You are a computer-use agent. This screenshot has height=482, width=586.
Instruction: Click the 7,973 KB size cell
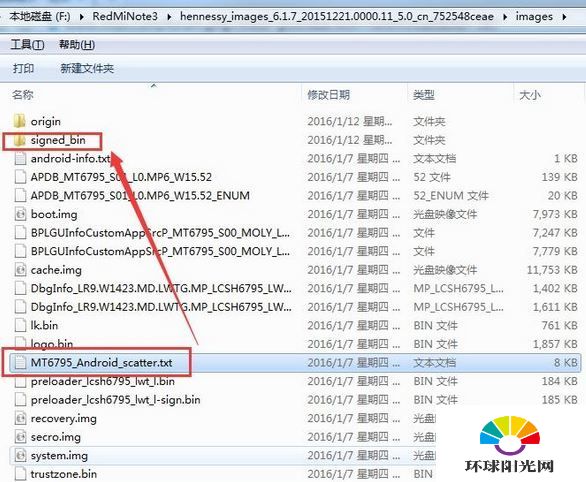pos(555,214)
